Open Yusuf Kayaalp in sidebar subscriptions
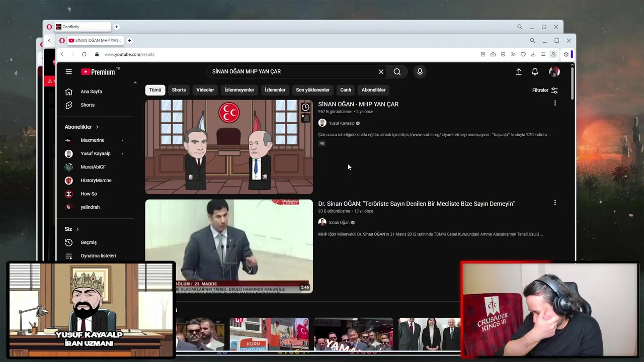This screenshot has width=644, height=362. pyautogui.click(x=96, y=153)
